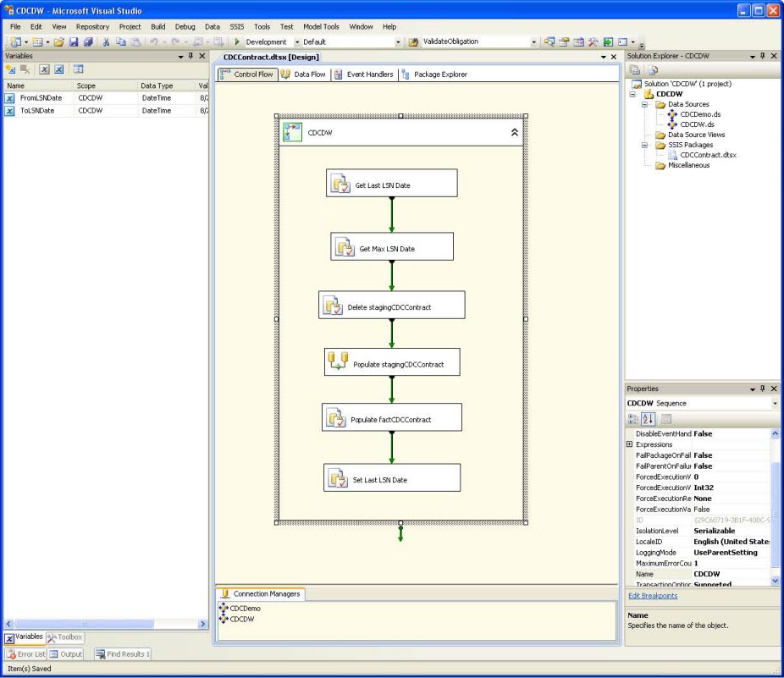
Task: Click the Alphabetical sort icon in Properties
Action: (649, 419)
